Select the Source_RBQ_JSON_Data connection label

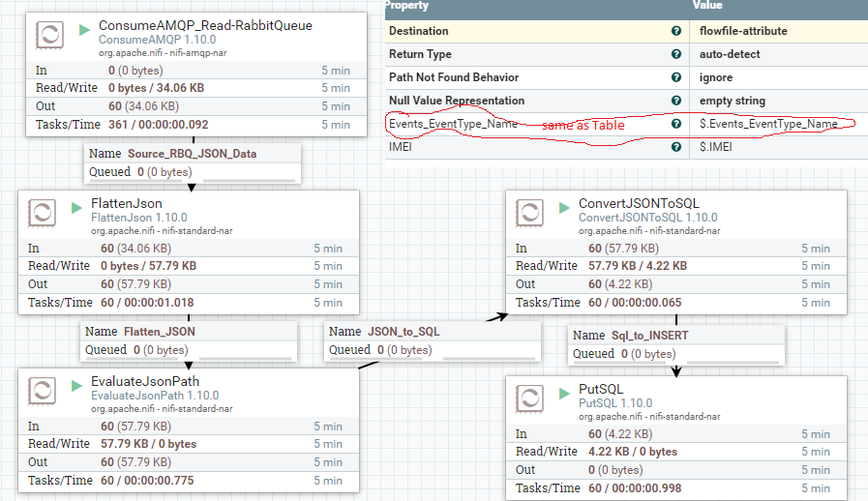192,154
